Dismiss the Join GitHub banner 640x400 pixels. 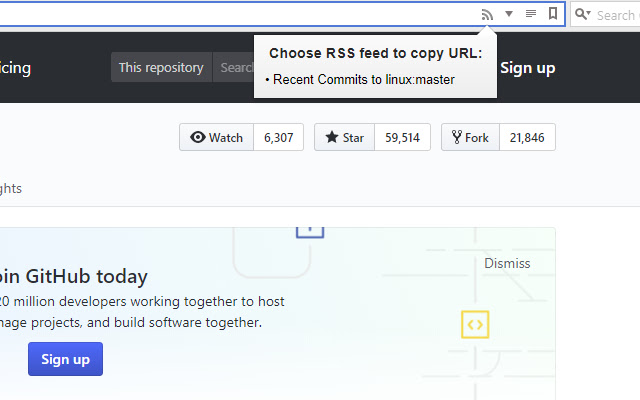point(507,263)
